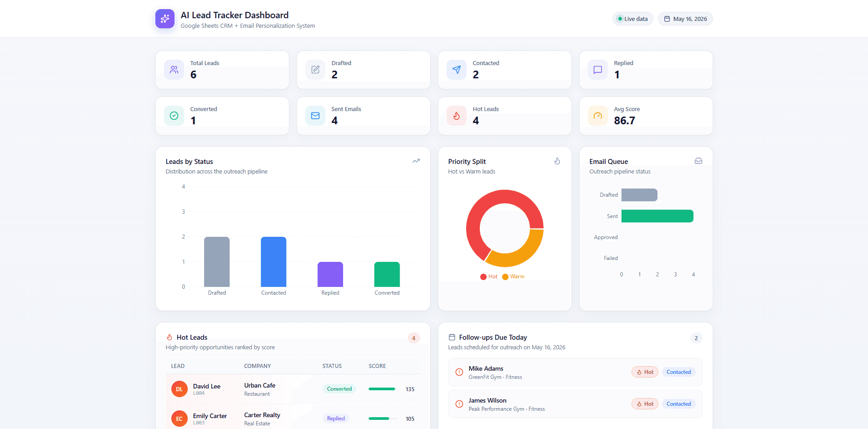Click the Sent Emails envelope icon
This screenshot has height=429, width=868.
pyautogui.click(x=315, y=116)
